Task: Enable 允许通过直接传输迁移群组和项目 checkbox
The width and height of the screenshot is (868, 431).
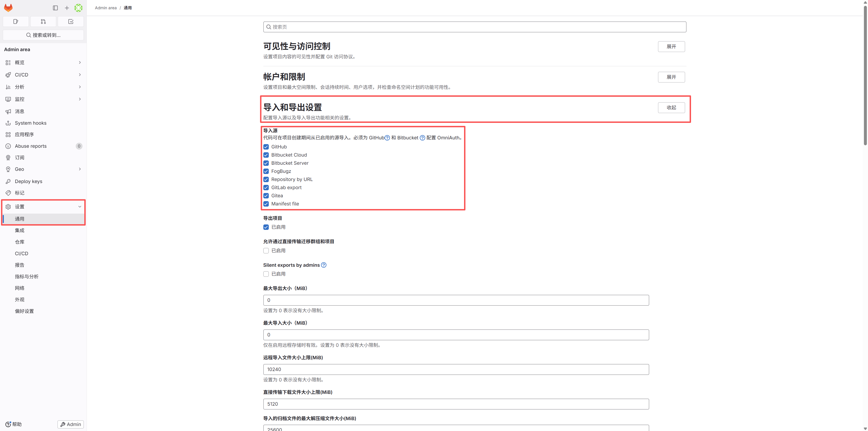Action: 266,251
